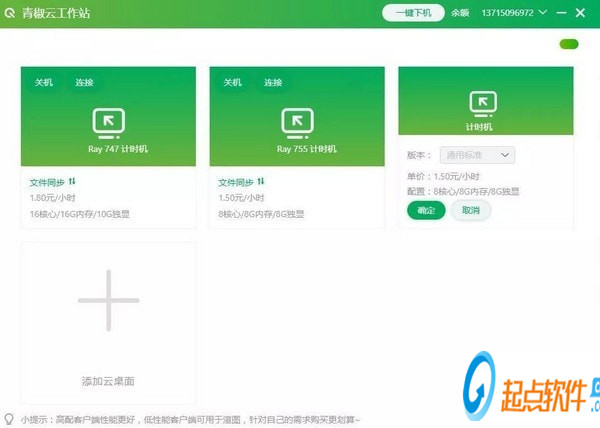Click the sync arrows icon under Ray 755
Image resolution: width=600 pixels, height=428 pixels.
click(x=261, y=181)
